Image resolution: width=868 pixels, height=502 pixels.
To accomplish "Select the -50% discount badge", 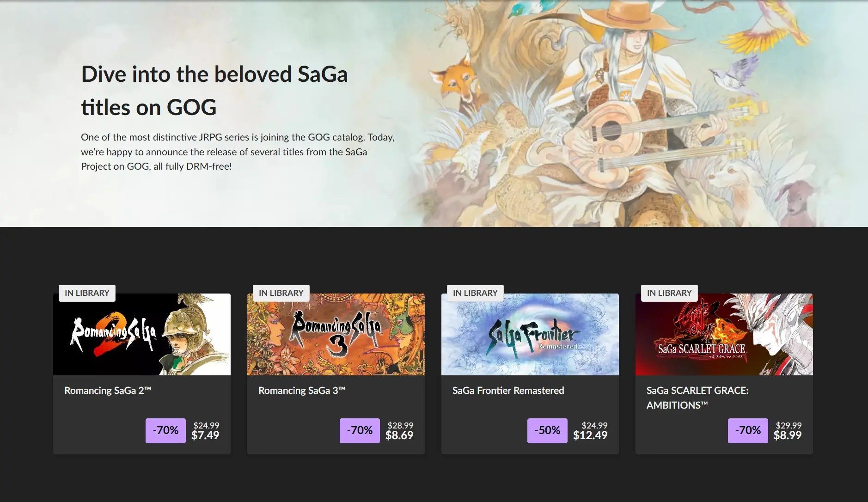I will 547,430.
